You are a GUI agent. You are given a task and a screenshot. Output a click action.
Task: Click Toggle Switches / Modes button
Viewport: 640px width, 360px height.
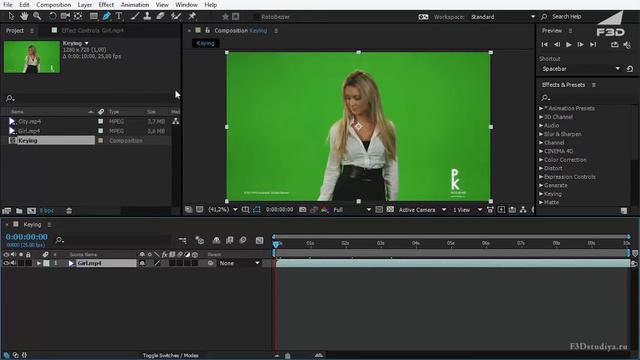click(x=171, y=356)
